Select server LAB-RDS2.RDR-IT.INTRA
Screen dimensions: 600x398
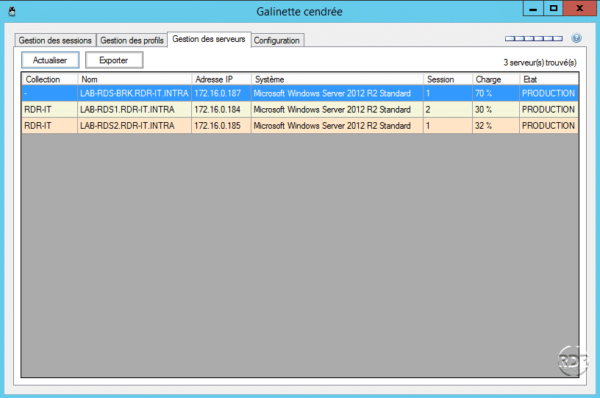(x=134, y=126)
